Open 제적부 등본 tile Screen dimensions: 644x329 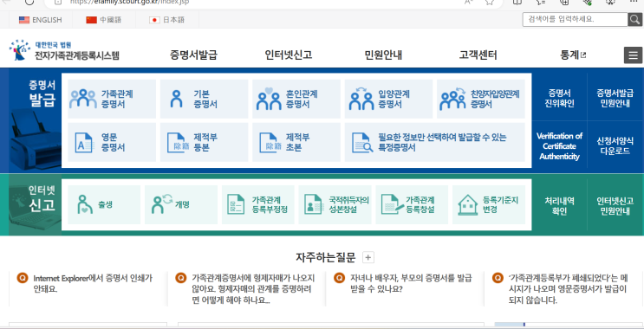tap(205, 142)
